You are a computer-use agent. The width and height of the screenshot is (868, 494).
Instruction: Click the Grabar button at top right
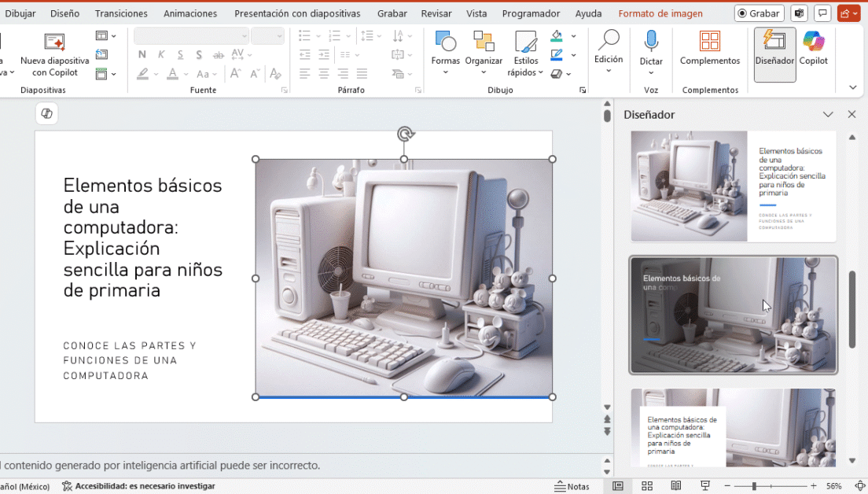[x=759, y=13]
